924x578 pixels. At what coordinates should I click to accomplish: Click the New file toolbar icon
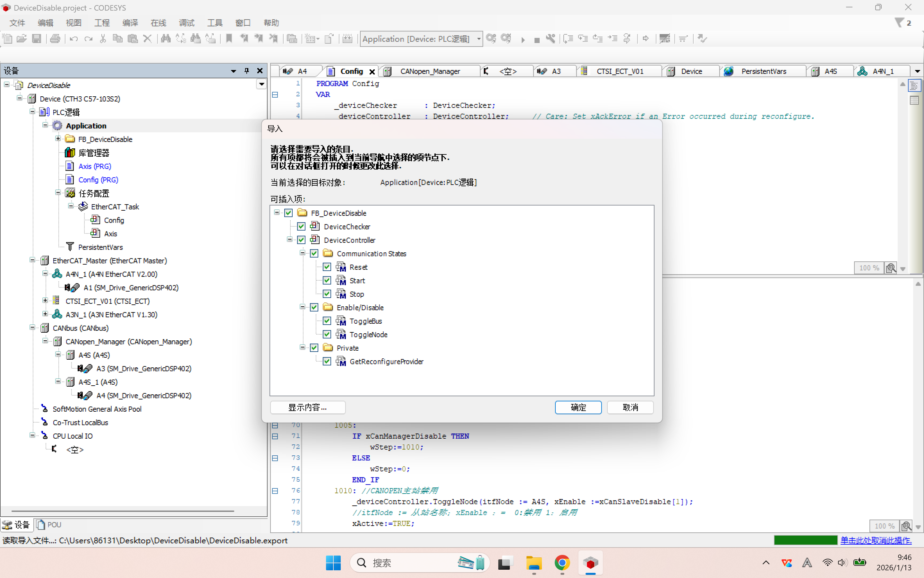point(7,39)
